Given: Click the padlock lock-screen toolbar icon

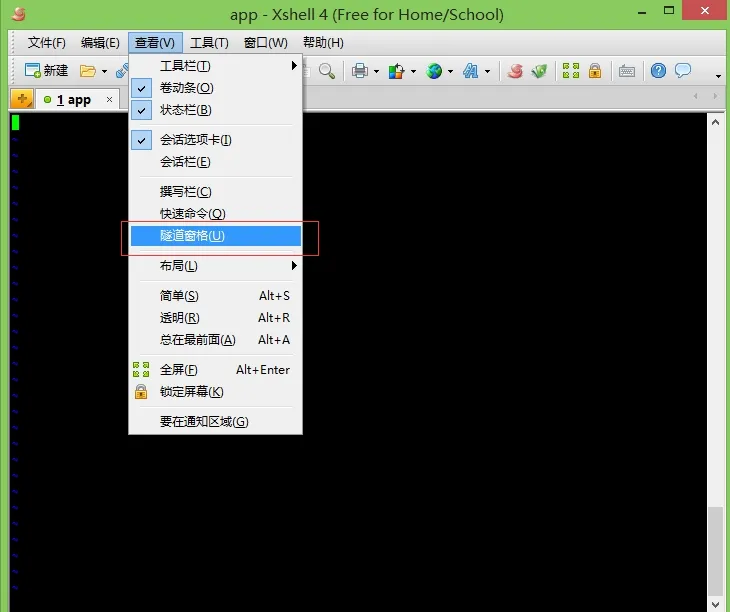Looking at the screenshot, I should pos(595,71).
